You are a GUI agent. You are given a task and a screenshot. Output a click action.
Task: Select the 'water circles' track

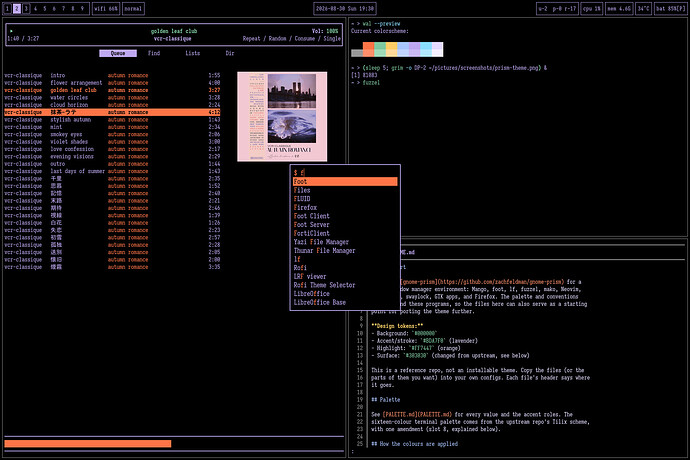tap(112, 98)
